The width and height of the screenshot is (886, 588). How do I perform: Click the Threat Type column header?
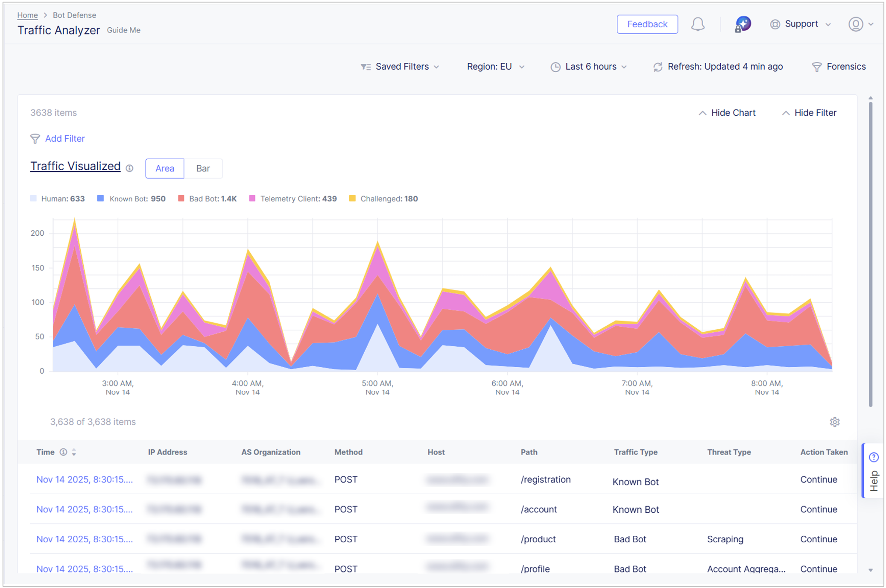click(x=729, y=452)
